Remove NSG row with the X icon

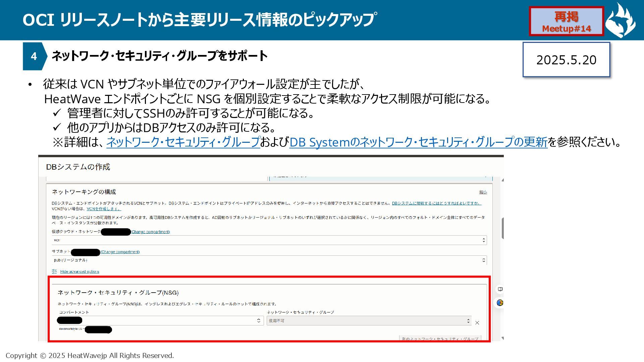pos(477,323)
